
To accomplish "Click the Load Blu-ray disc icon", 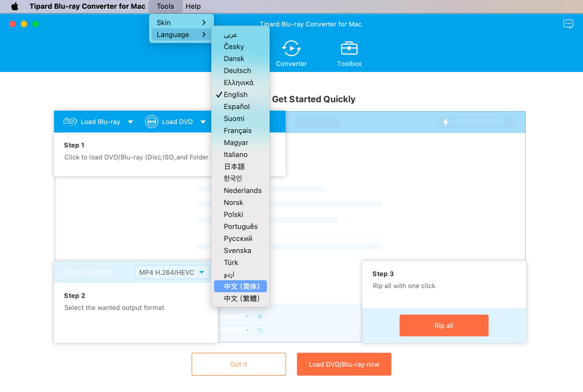I will 70,122.
